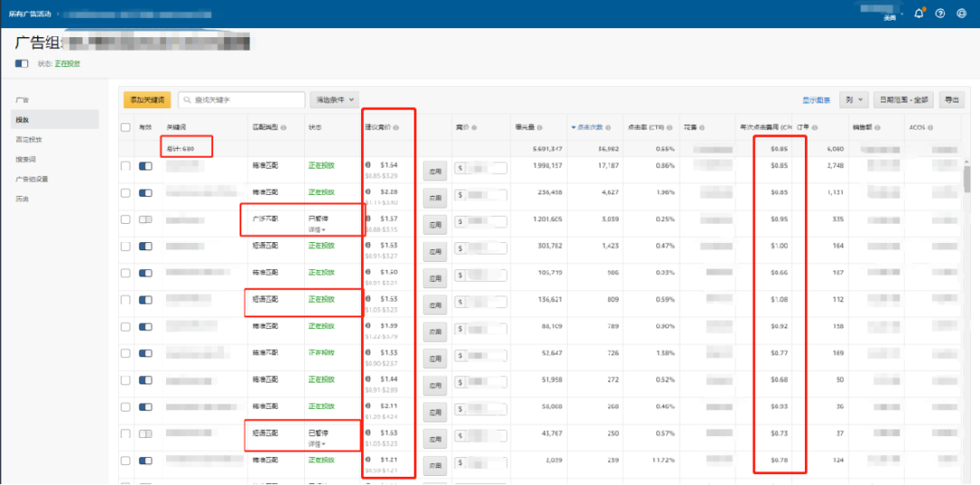
Task: Click the yellow 添加关键词 button
Action: tap(147, 100)
